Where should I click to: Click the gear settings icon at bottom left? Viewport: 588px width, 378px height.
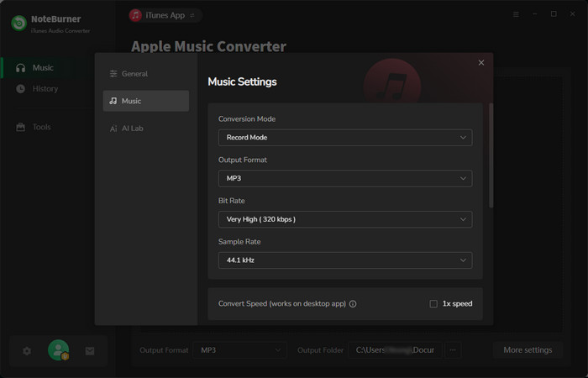27,351
